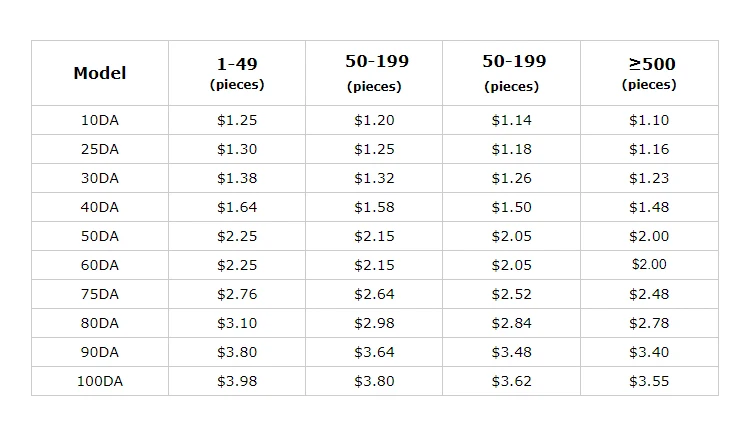
Task: Select the $3.10 price cell
Action: (237, 323)
